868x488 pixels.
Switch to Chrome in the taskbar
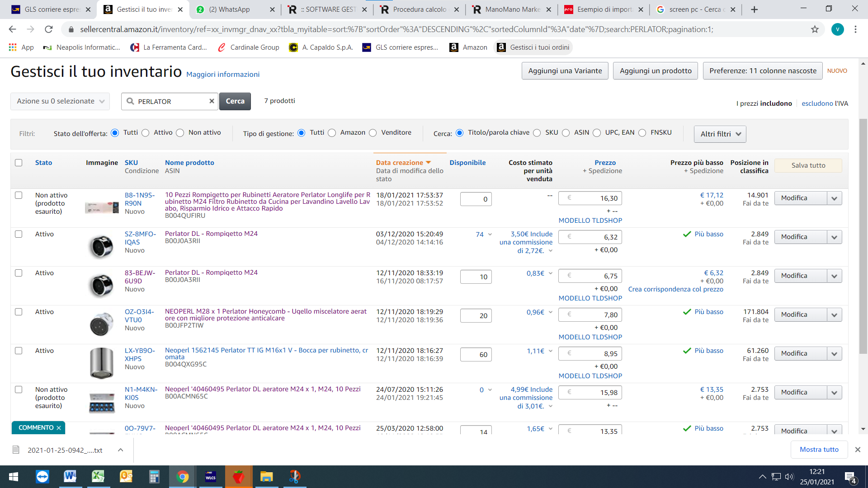point(182,477)
